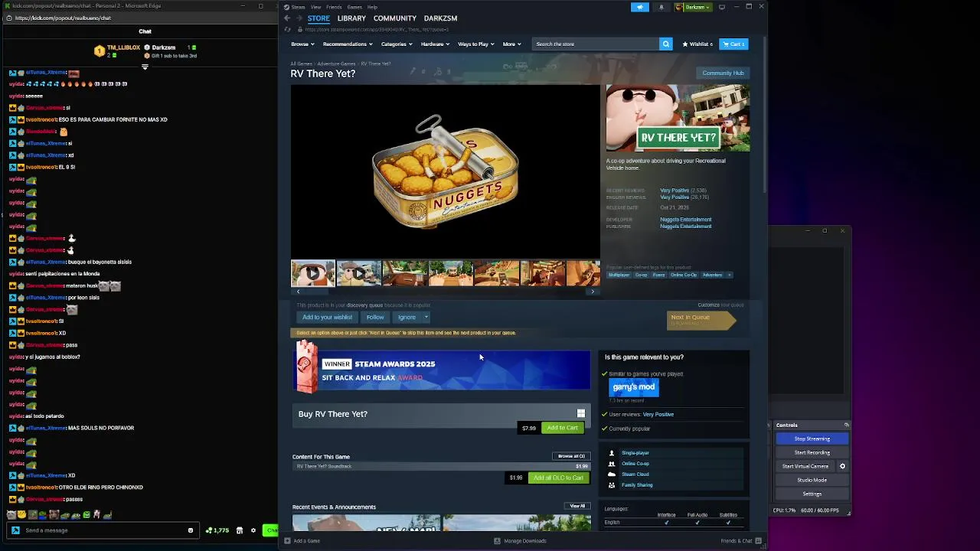Click Next in Queue button

click(x=701, y=320)
